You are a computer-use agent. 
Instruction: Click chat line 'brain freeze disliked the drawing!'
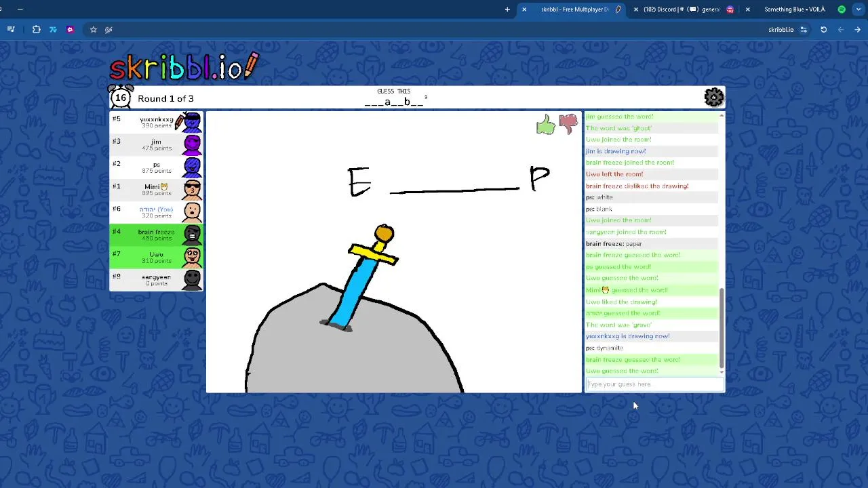(637, 186)
